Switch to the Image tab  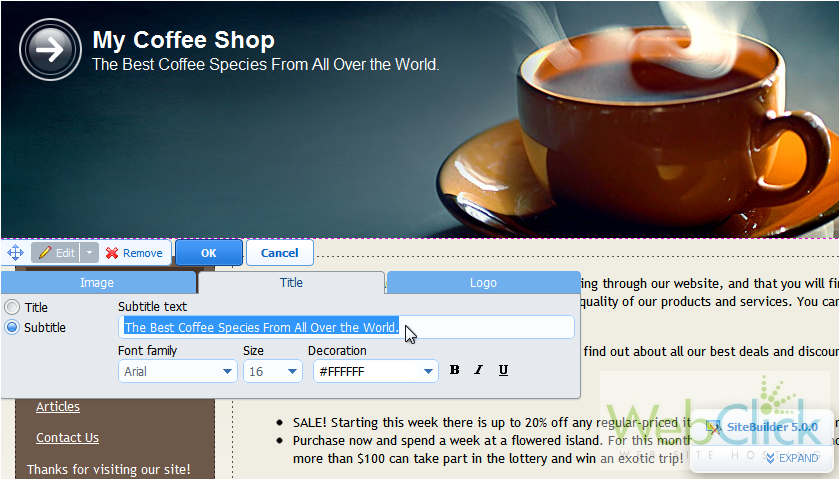coord(98,282)
